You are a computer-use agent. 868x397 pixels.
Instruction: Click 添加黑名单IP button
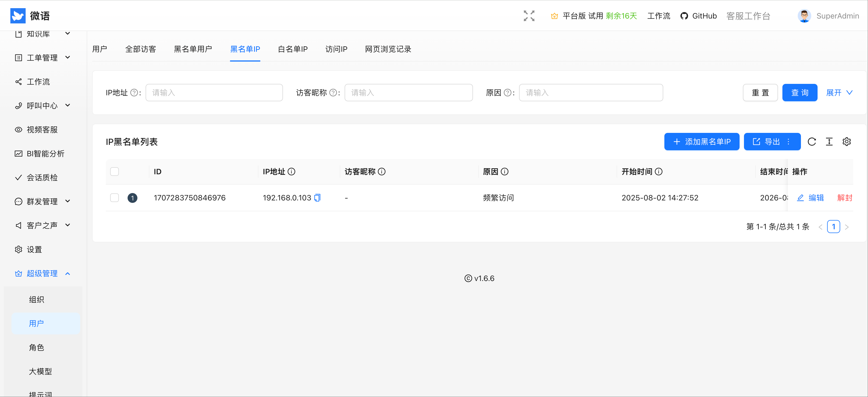tap(701, 142)
